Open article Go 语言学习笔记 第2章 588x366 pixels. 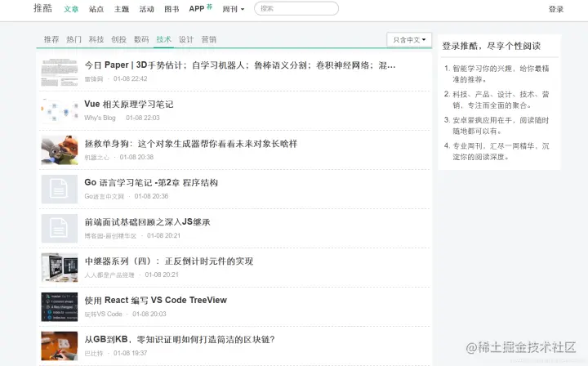[151, 183]
